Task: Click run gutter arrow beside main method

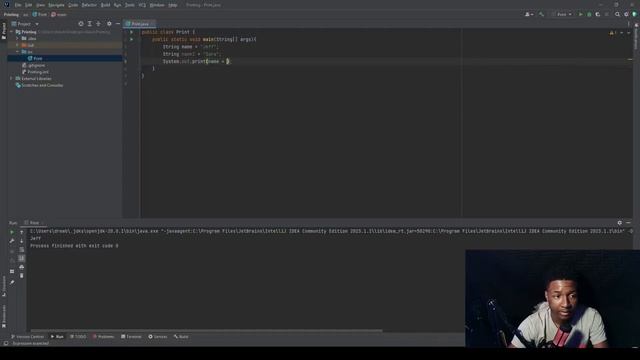Action: pos(131,39)
